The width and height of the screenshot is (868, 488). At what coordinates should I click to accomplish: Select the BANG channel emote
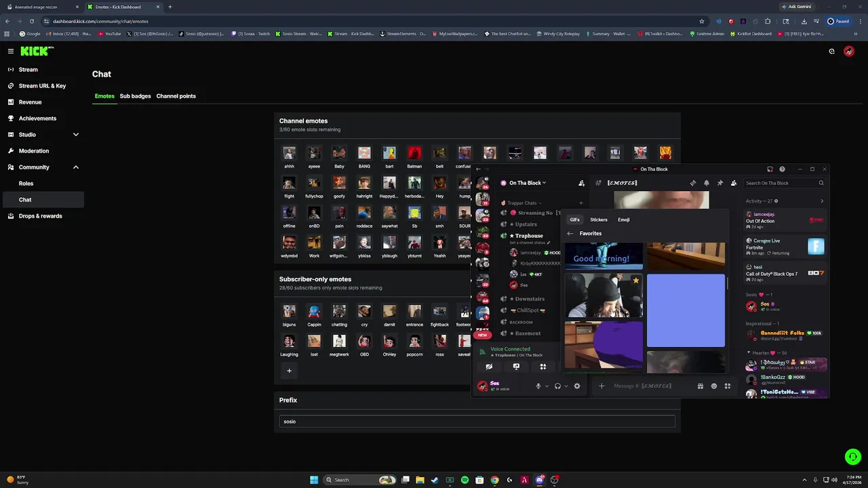click(364, 153)
